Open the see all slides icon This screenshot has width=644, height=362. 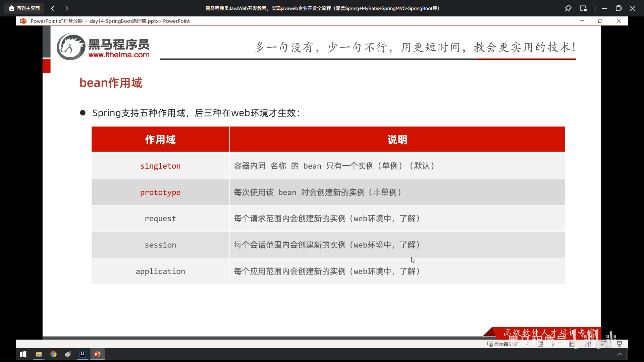[540, 344]
